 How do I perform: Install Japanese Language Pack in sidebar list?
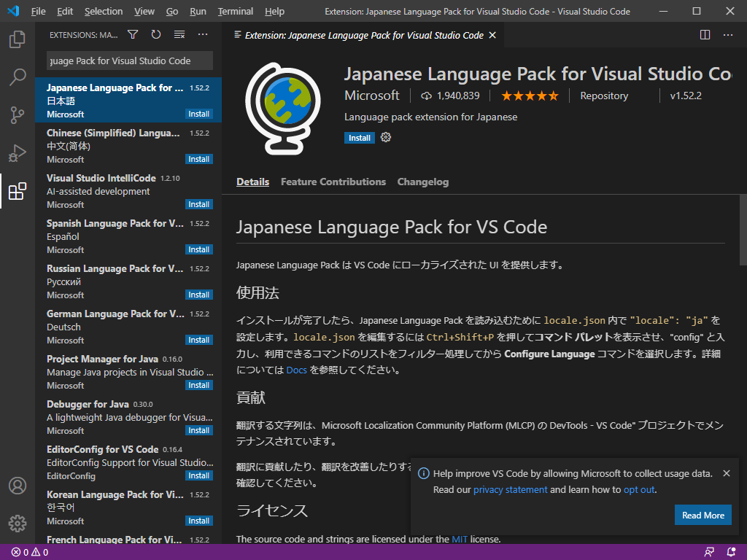coord(198,114)
